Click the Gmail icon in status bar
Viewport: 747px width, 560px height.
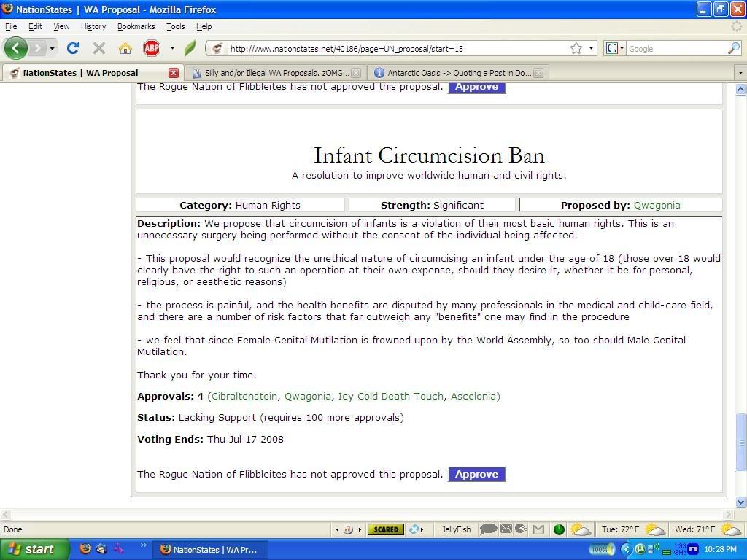coord(538,529)
